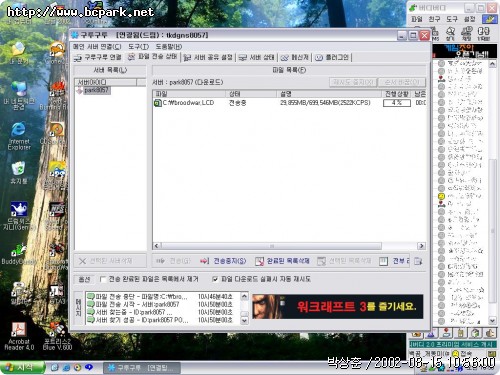This screenshot has height=375, width=500.
Task: Switch to the 서버 공유 설정 tab
Action: 208,57
